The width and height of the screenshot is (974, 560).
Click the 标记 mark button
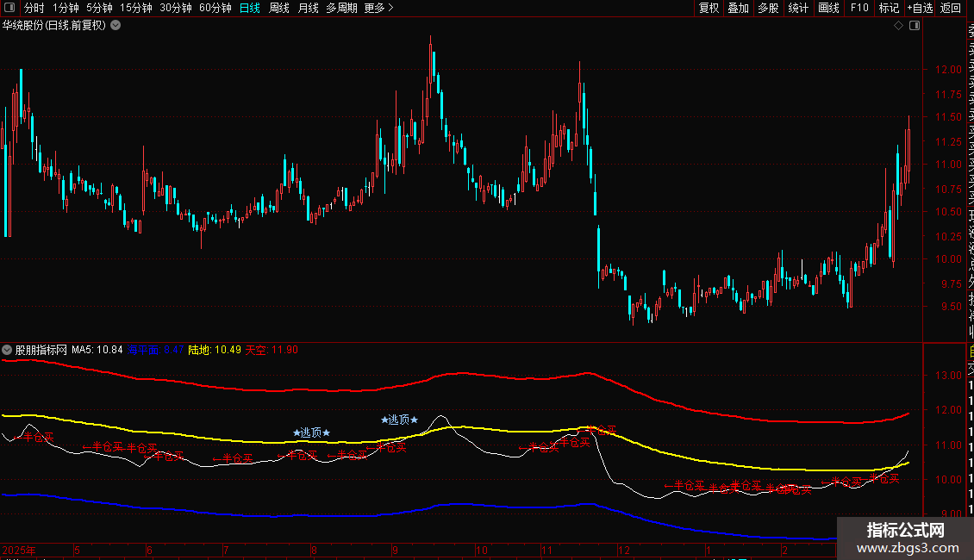889,8
